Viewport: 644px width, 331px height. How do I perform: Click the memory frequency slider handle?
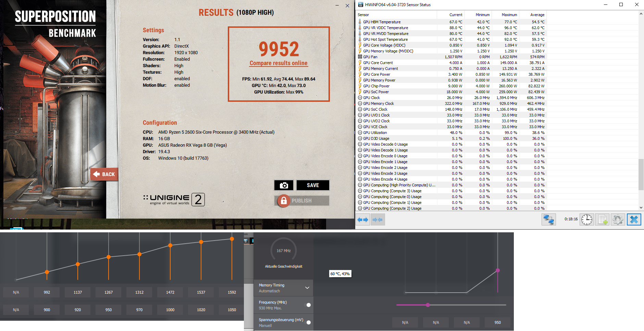[428, 305]
